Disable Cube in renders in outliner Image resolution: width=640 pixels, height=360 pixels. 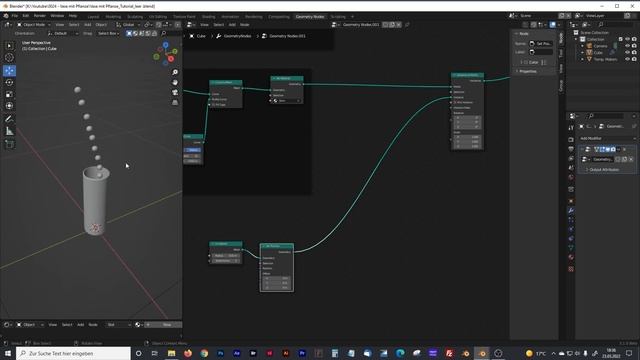(634, 53)
